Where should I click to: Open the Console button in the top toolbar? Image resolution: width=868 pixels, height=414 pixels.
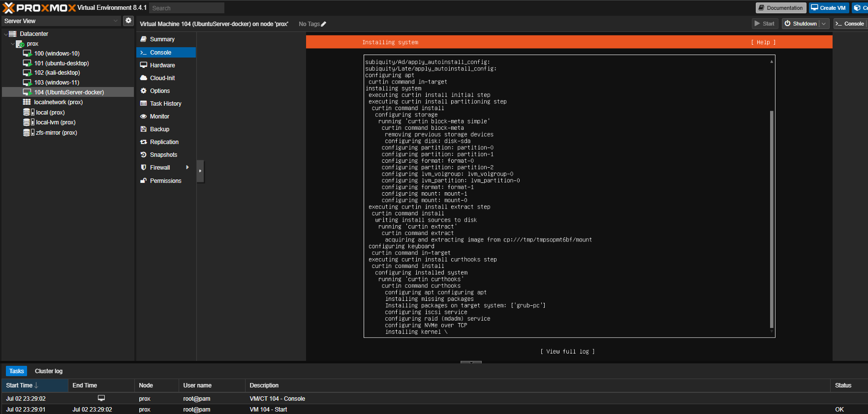[x=849, y=24]
